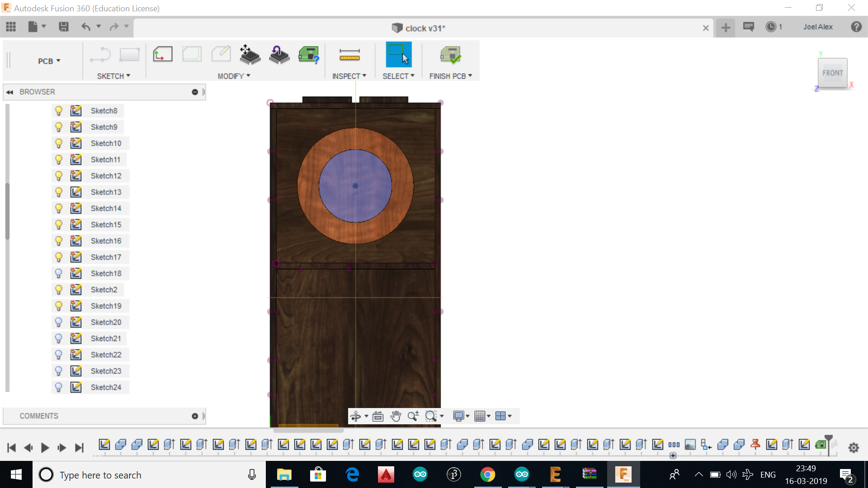Viewport: 868px width, 488px height.
Task: Click the Finish PCB checkmark icon
Action: (x=450, y=55)
